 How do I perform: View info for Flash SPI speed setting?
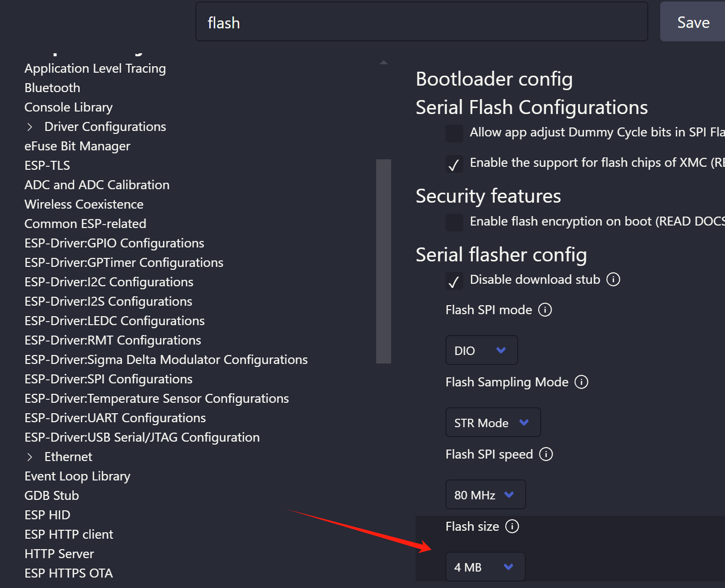coord(546,454)
